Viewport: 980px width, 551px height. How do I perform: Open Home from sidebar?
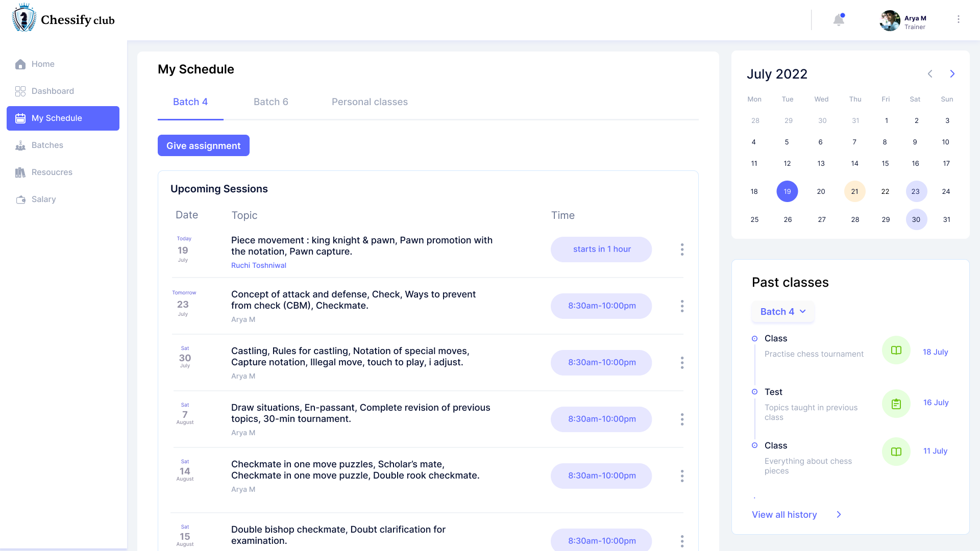pos(43,64)
